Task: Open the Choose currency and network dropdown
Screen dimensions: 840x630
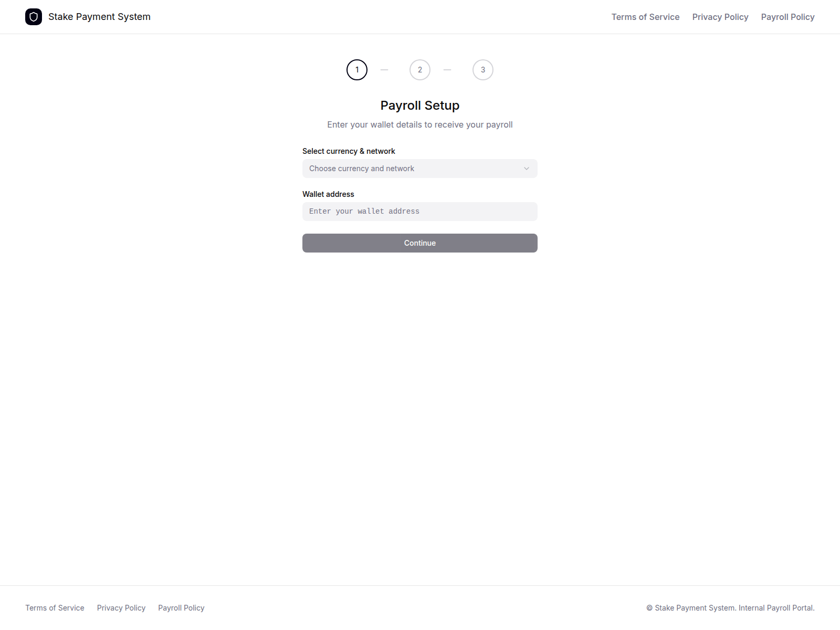Action: (x=420, y=169)
